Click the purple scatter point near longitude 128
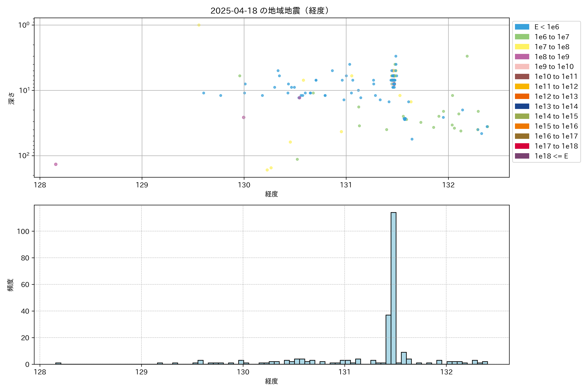Viewport: 588px width, 392px height. click(x=56, y=164)
